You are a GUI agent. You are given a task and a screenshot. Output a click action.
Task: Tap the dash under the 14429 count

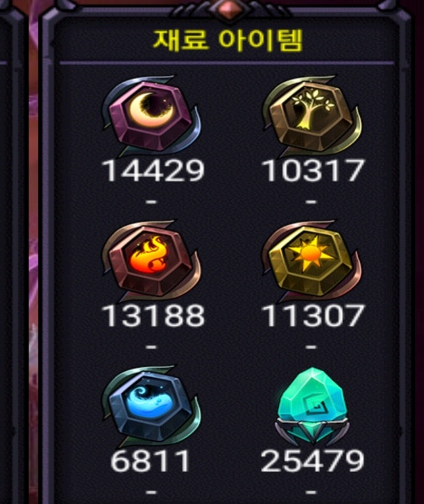(x=151, y=202)
